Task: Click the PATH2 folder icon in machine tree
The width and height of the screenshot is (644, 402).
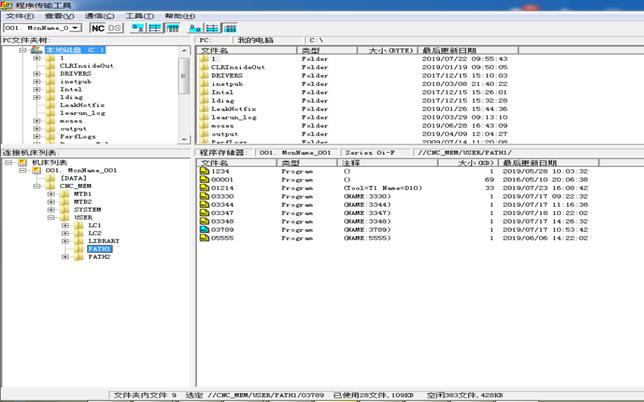Action: pyautogui.click(x=79, y=257)
